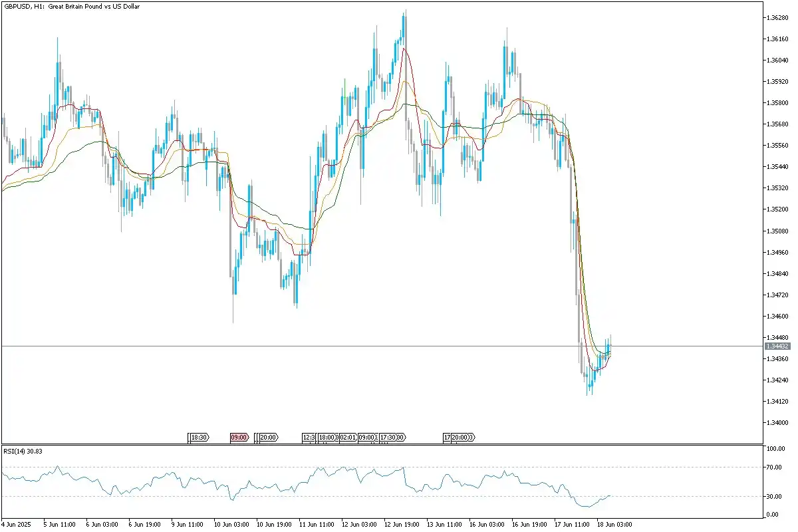Click the RSI 100.00 scale label
The image size is (798, 532).
776,449
